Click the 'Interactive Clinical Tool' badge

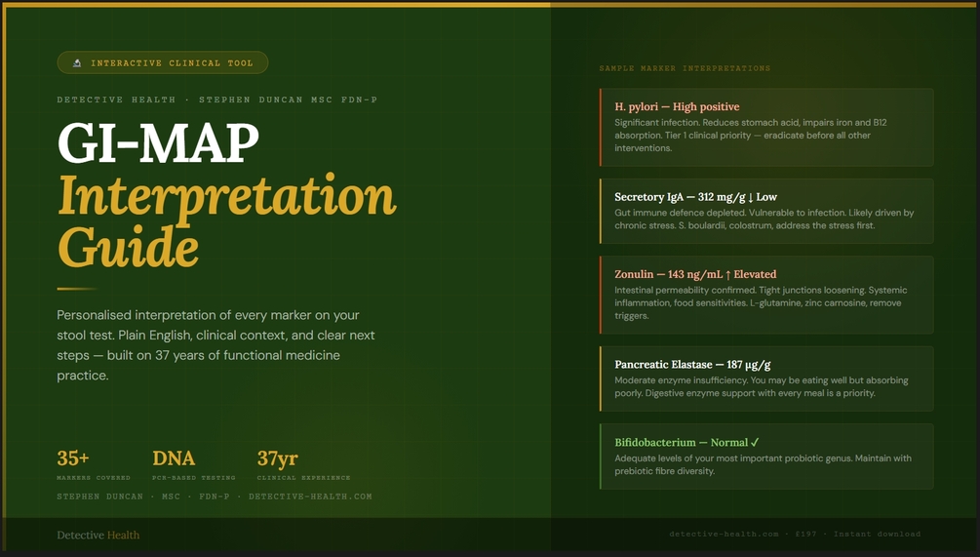(x=163, y=62)
